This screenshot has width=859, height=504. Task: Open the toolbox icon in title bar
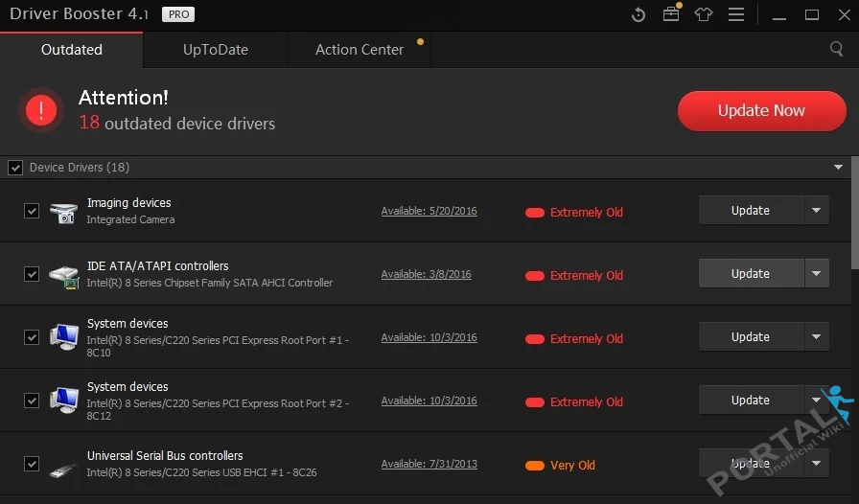click(x=671, y=13)
